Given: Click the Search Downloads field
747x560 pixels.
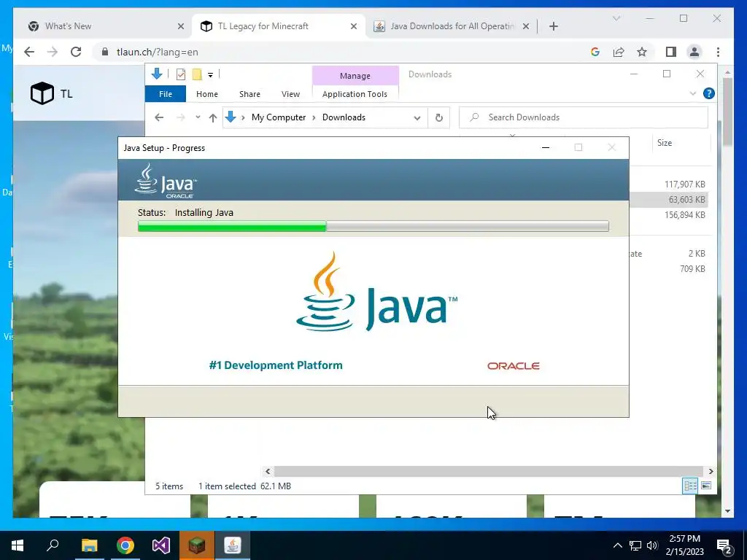Looking at the screenshot, I should click(x=583, y=117).
